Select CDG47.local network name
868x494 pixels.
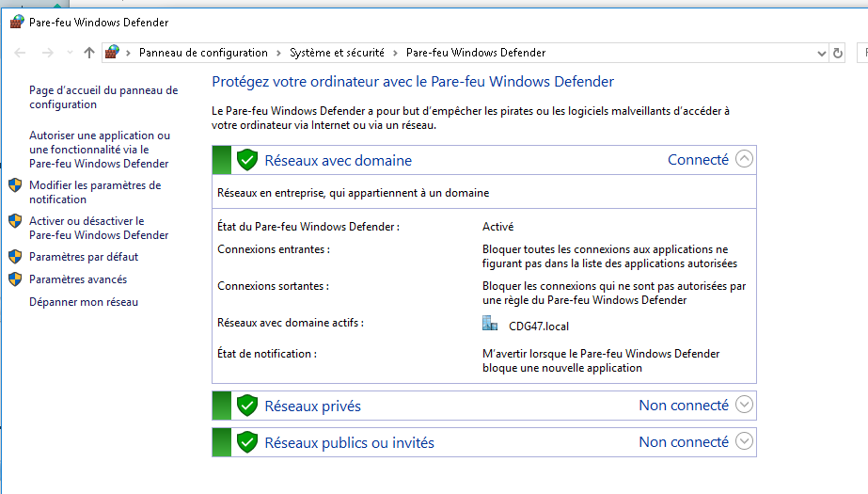tap(539, 327)
